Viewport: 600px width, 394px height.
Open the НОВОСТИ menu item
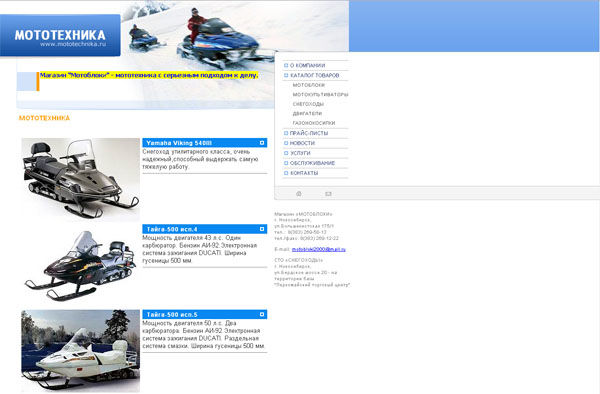click(x=302, y=143)
